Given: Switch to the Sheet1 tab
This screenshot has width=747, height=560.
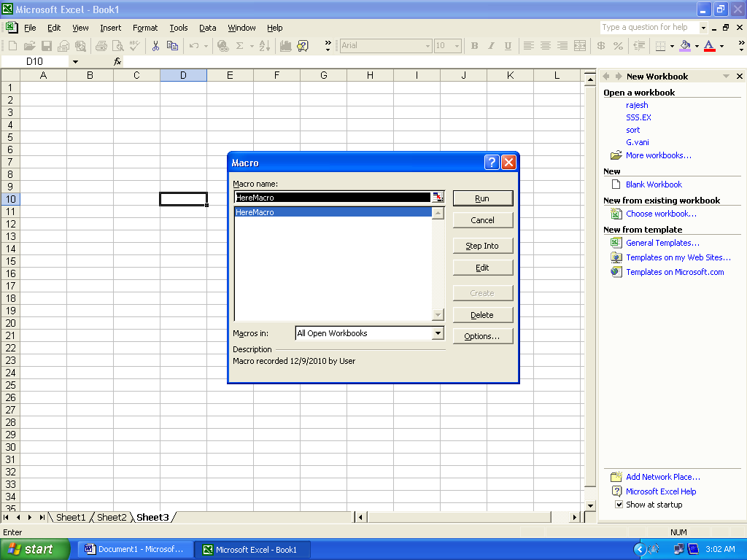Looking at the screenshot, I should (x=71, y=517).
